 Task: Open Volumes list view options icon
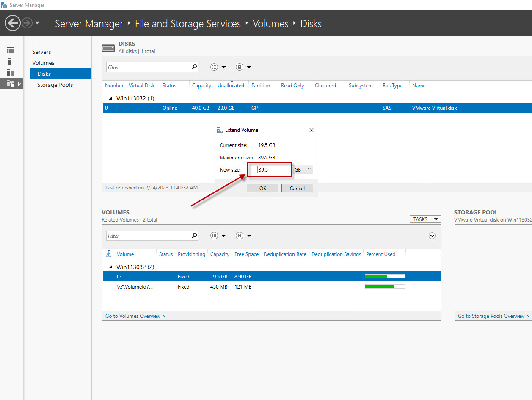214,236
